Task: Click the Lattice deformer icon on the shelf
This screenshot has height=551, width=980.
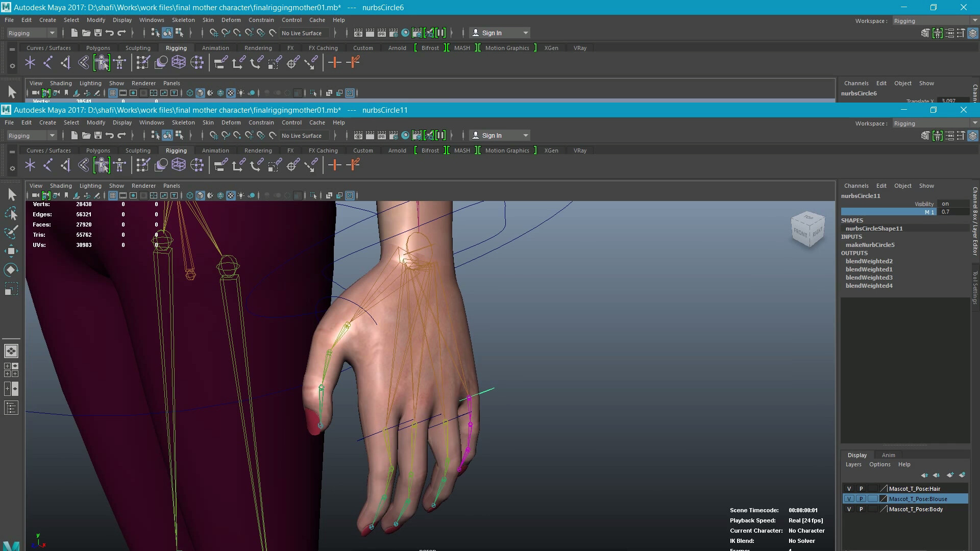Action: 179,164
